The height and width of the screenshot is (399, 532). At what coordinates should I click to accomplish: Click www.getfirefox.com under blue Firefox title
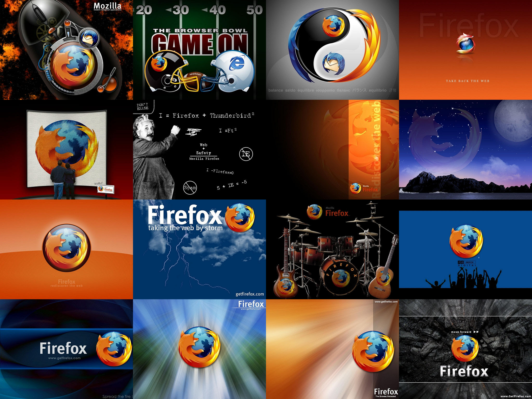pyautogui.click(x=64, y=358)
